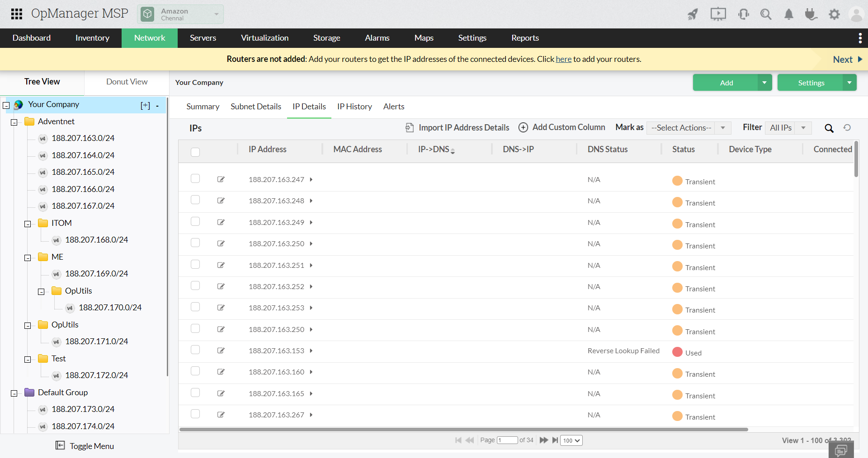Open the Amazon Chennai customer dropdown
The height and width of the screenshot is (458, 868).
[x=180, y=14]
